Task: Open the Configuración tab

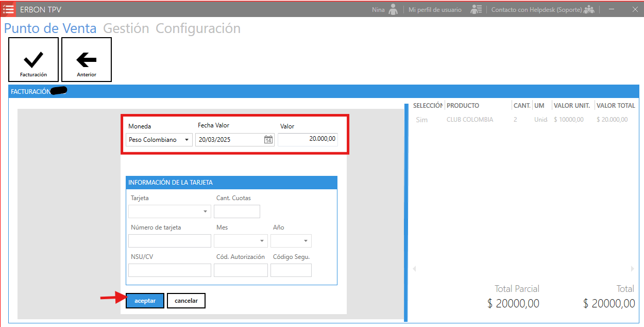Action: [x=198, y=28]
